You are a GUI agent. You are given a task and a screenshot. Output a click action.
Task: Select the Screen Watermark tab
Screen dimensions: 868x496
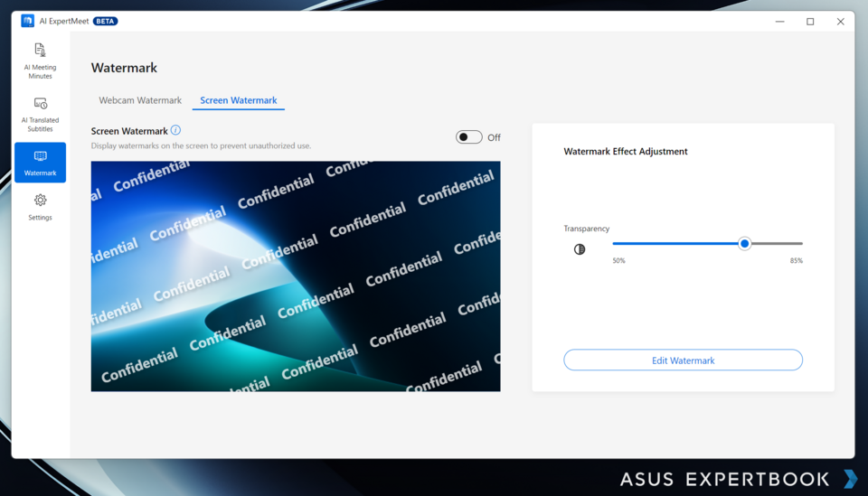click(x=239, y=100)
